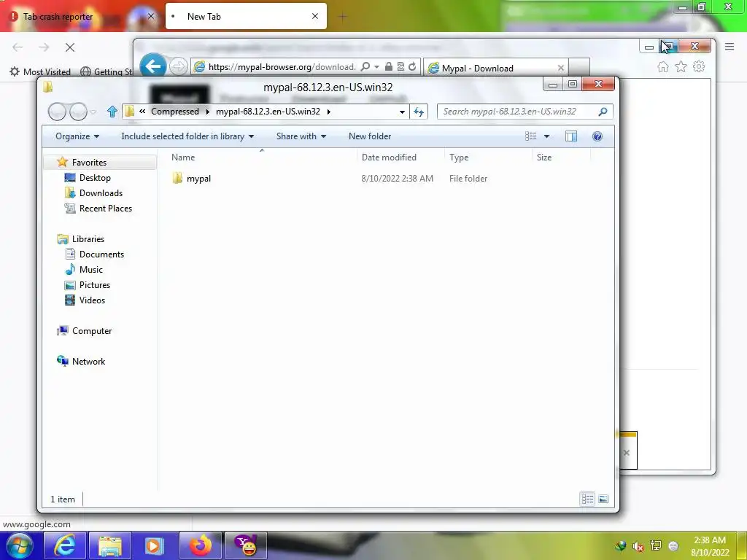Switch to details view in status bar
747x560 pixels.
pyautogui.click(x=587, y=499)
